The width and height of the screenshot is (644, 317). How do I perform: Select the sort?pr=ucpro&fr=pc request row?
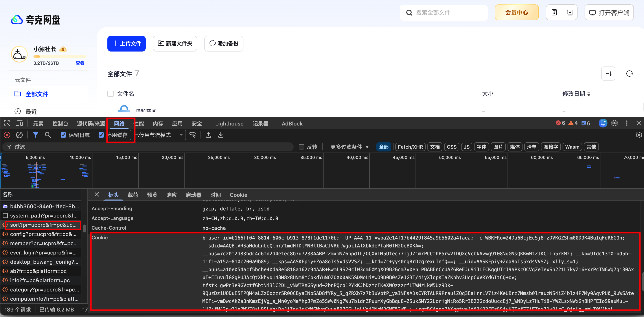[x=41, y=225]
